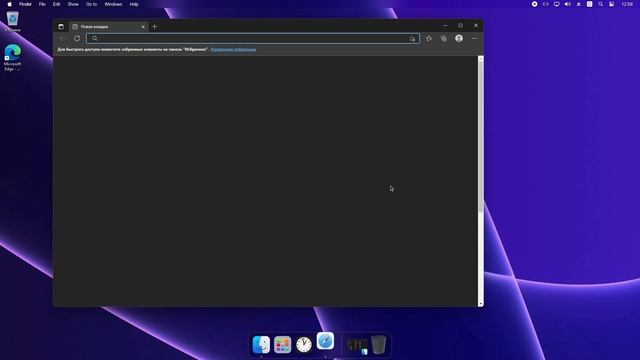Click the round record icon in menu bar
640x360 pixels.
[534, 4]
